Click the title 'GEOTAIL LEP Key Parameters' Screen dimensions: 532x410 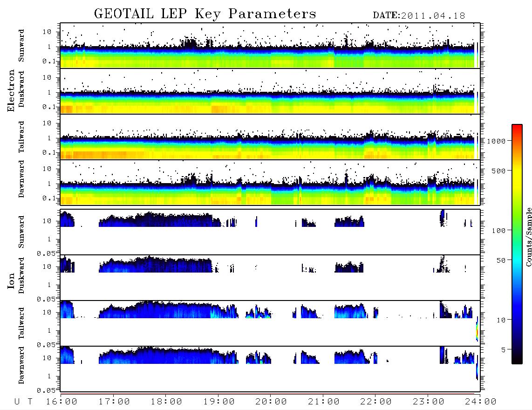(x=205, y=14)
